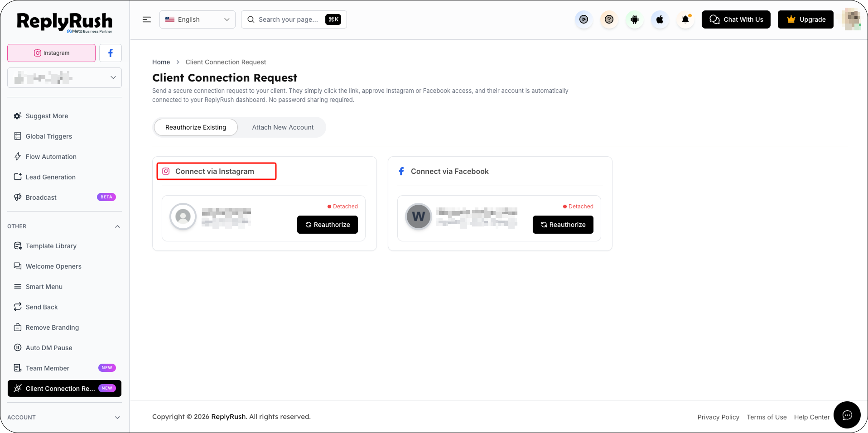Click the Android app icon

[x=635, y=19]
